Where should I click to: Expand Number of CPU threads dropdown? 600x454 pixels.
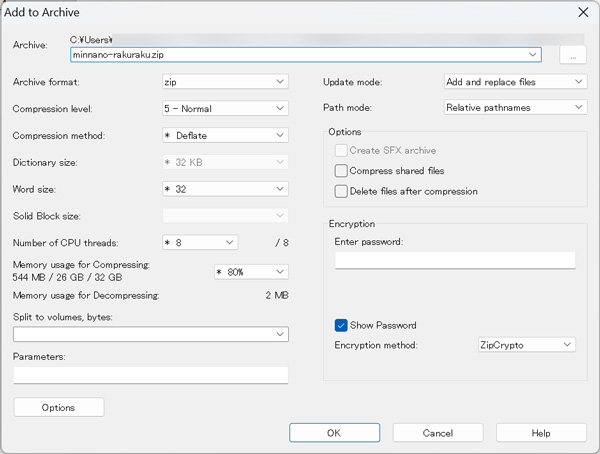pos(200,242)
